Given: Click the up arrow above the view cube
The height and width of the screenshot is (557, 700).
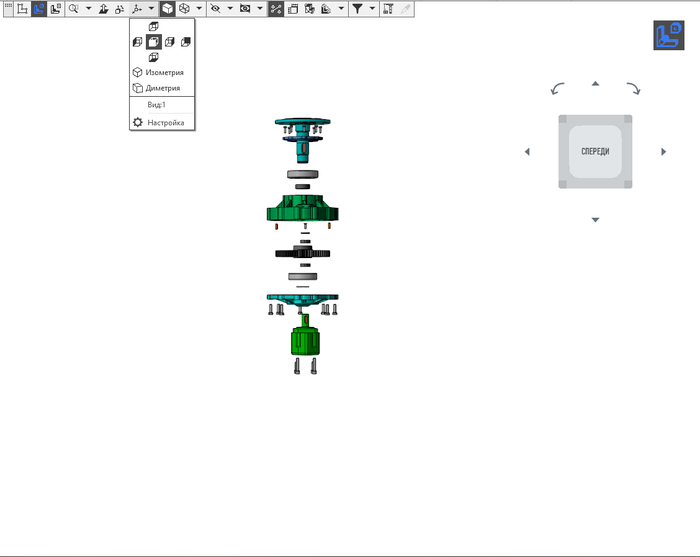Looking at the screenshot, I should coord(596,83).
